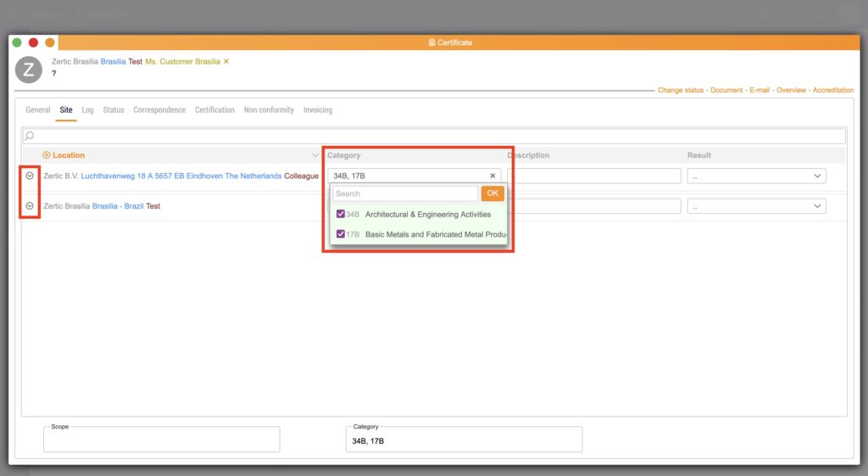Expand the Zertic B.V. location row chevron
Screen dimensions: 868x476
click(x=30, y=176)
